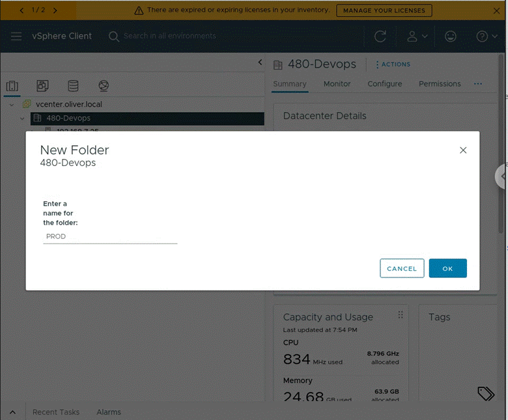This screenshot has width=508, height=420.
Task: Select vcenter.oliver.local in the tree
Action: click(x=69, y=104)
